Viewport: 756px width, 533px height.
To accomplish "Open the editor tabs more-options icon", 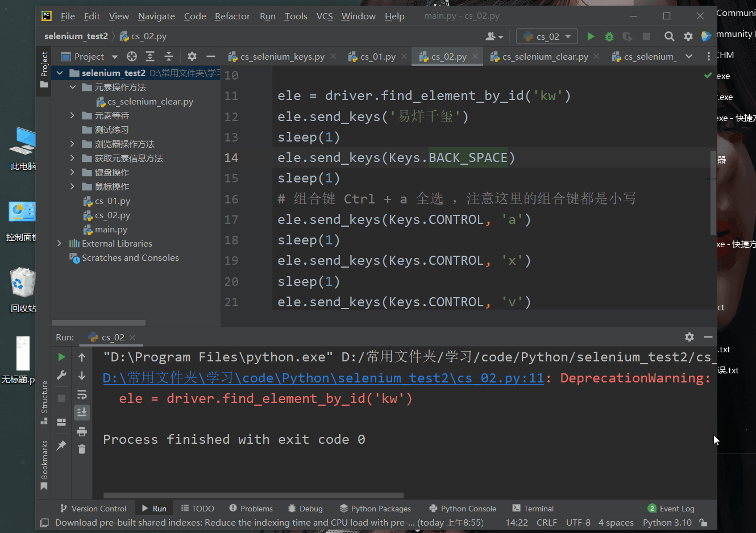I will (x=708, y=56).
